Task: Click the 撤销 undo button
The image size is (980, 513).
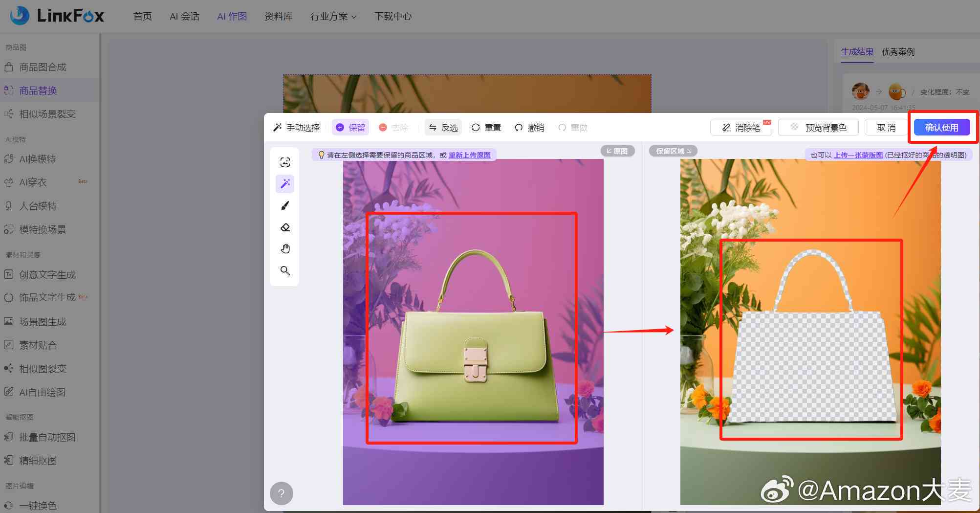Action: 529,128
